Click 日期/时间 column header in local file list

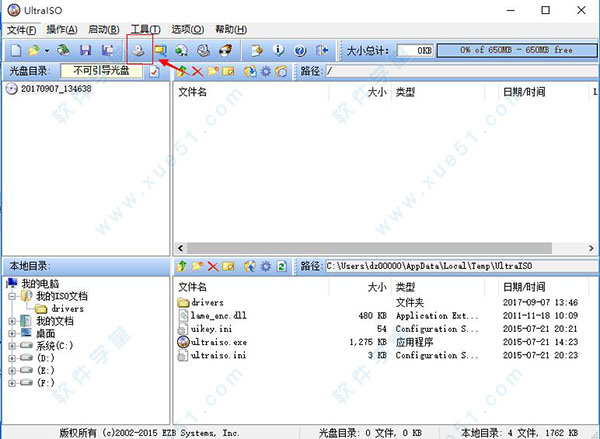pyautogui.click(x=525, y=286)
